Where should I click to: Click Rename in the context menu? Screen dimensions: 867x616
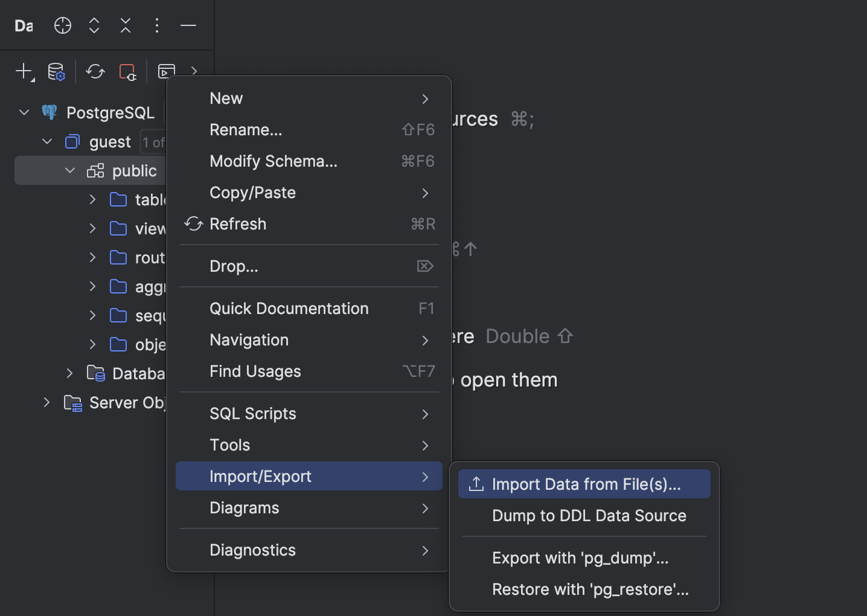click(246, 129)
